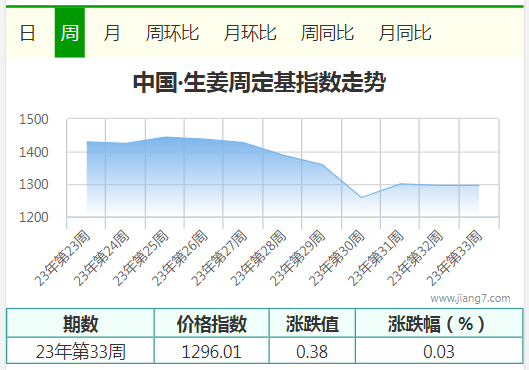Screen dimensions: 529x370
Task: Select the 周同比 tab
Action: pos(327,33)
